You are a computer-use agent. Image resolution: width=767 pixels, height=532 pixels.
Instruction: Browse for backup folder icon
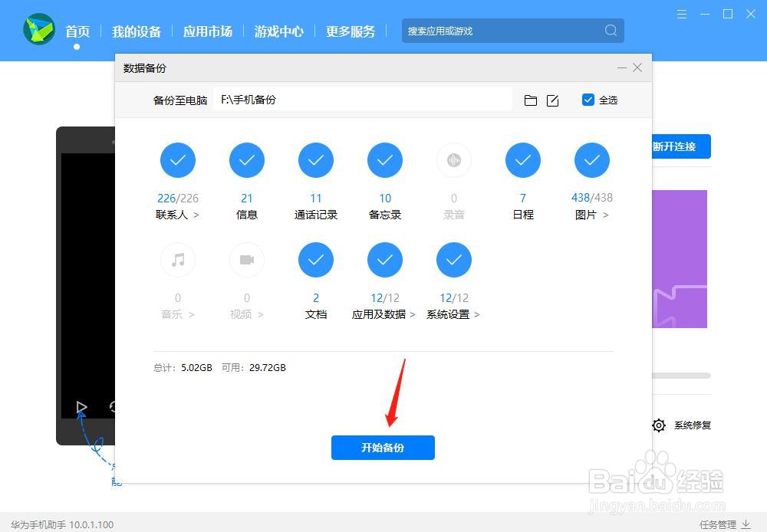click(530, 100)
